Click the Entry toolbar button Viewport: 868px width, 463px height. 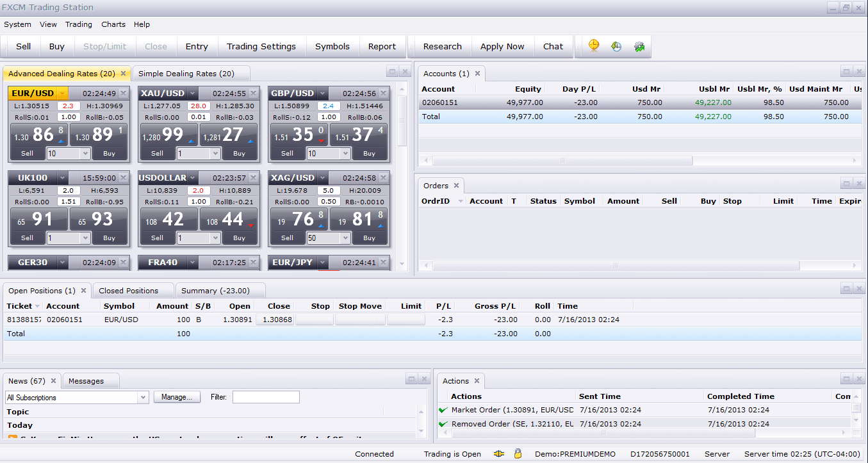tap(197, 46)
